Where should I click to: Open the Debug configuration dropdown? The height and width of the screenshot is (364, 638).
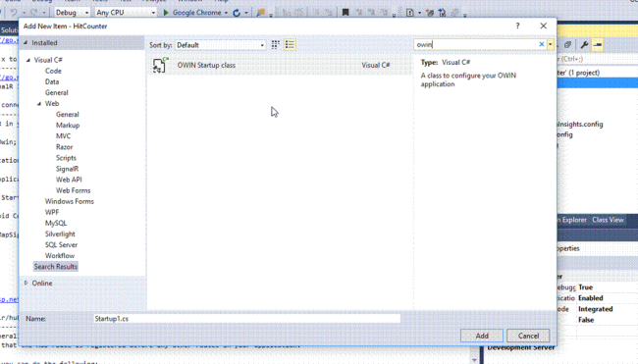(x=72, y=13)
